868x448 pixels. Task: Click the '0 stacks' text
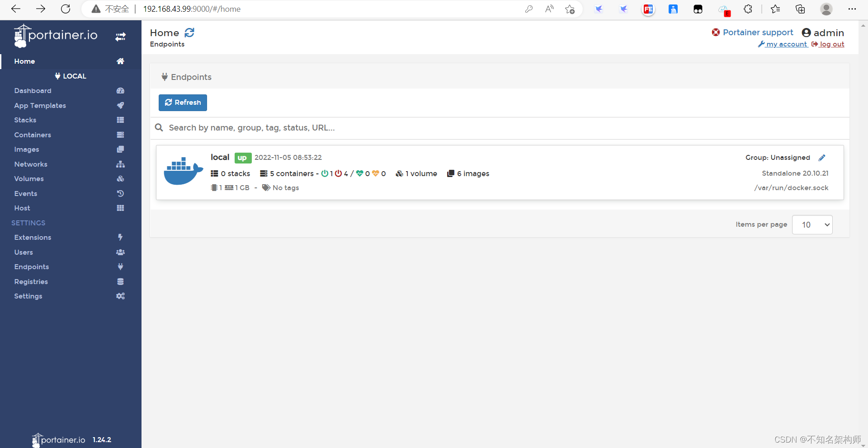pyautogui.click(x=235, y=173)
